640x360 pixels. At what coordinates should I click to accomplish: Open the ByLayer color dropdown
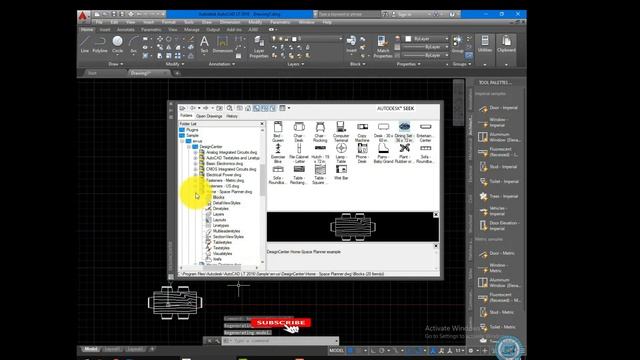[447, 39]
